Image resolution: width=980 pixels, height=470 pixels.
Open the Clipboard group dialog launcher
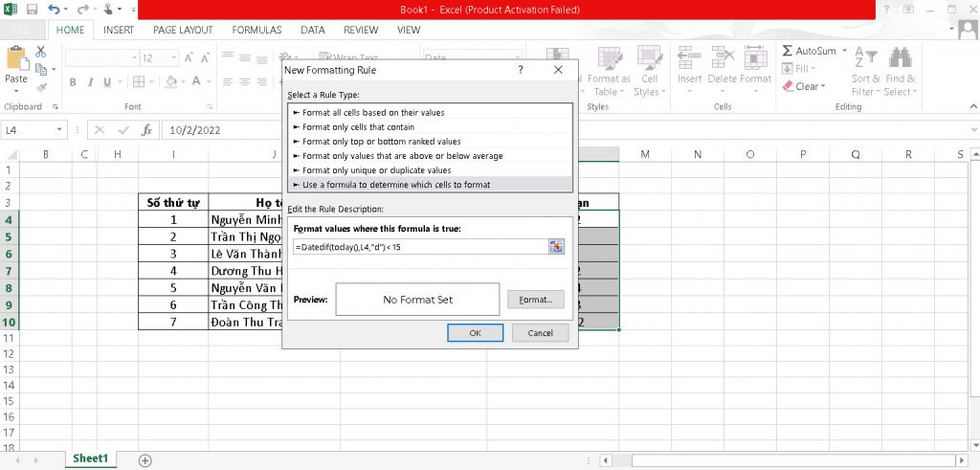pos(55,107)
